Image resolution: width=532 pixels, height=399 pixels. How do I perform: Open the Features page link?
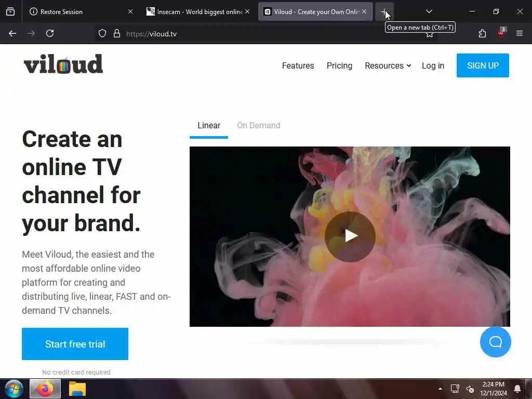click(x=298, y=65)
